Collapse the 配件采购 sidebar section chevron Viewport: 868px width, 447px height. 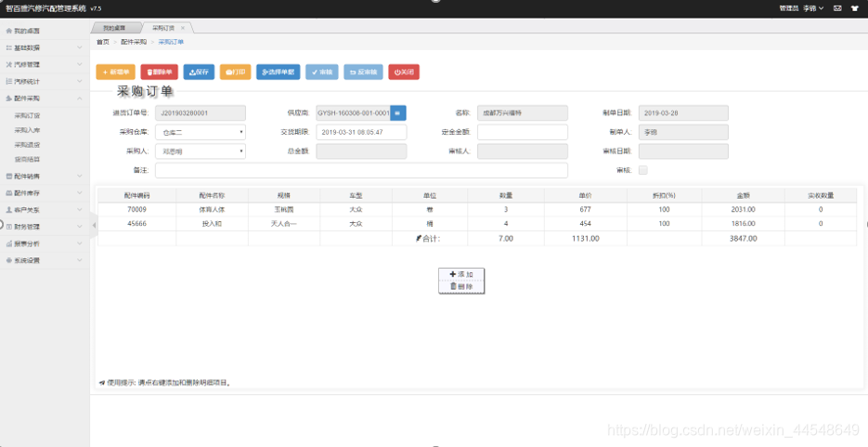[x=79, y=98]
